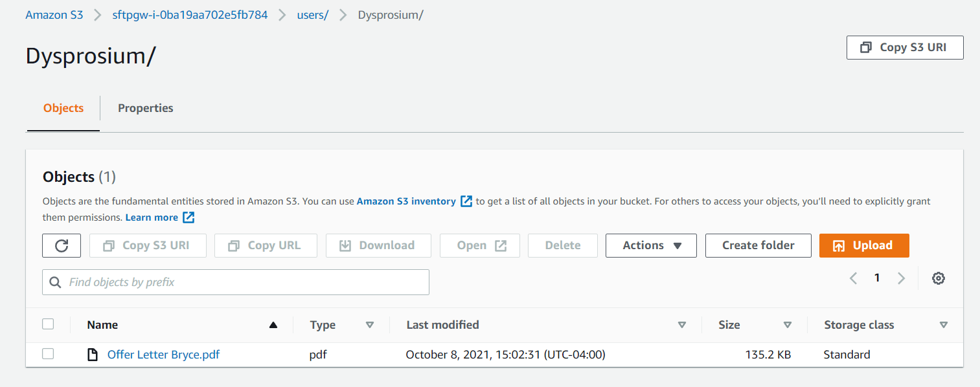Open the Actions dropdown menu

click(651, 245)
